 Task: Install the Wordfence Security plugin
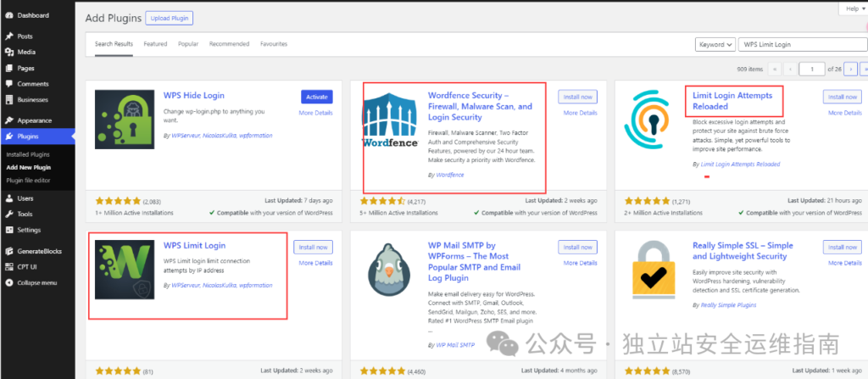[577, 97]
